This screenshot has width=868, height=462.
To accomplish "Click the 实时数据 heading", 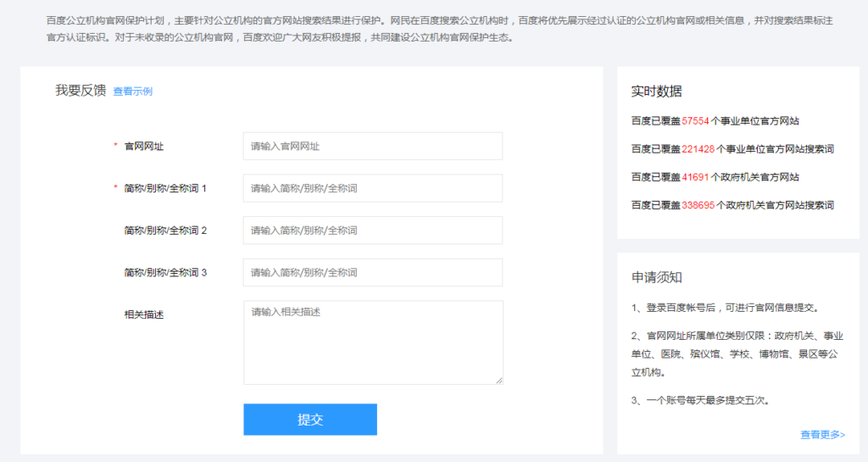I will click(657, 92).
